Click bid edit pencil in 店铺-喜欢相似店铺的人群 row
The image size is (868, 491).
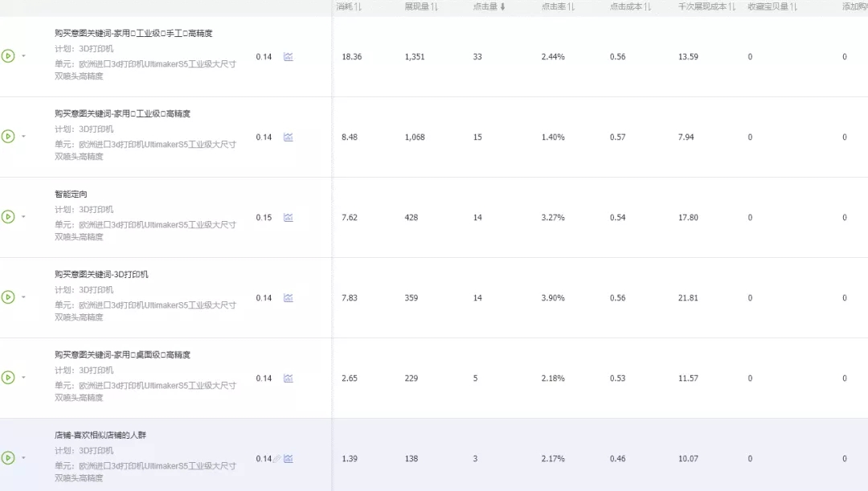[x=276, y=459]
